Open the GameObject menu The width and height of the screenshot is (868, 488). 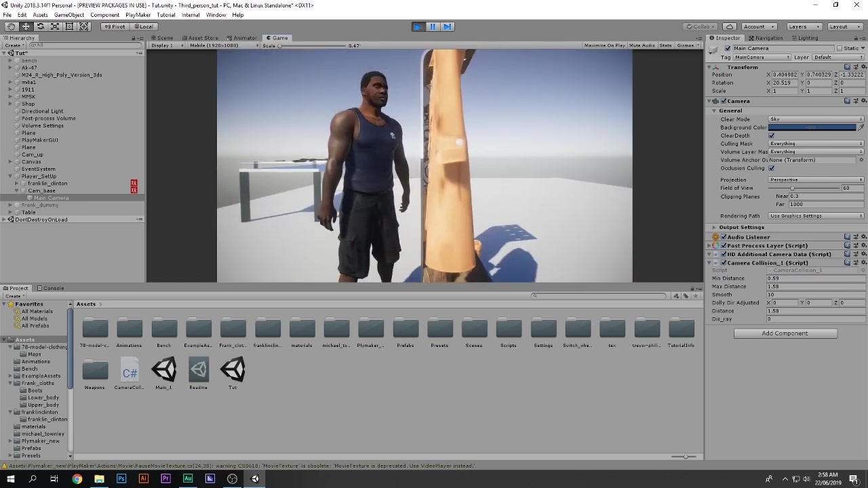click(69, 15)
